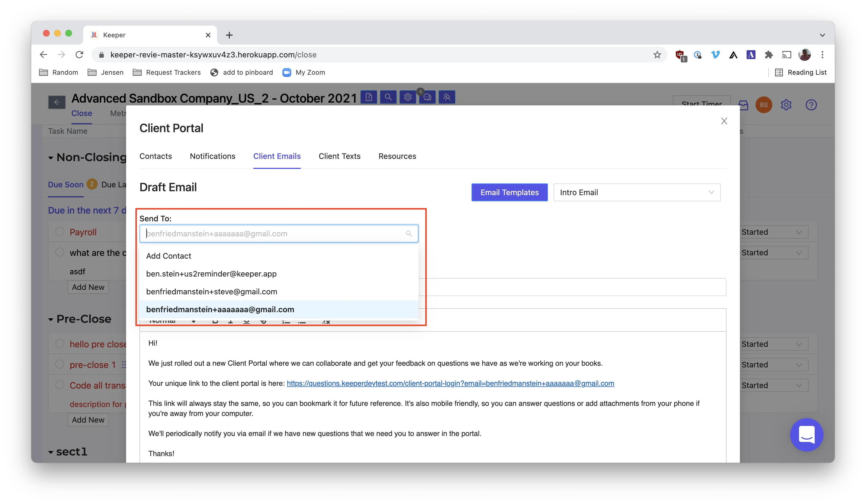Click the back arrow beside company title
Screen dimensions: 866x504
coord(57,102)
